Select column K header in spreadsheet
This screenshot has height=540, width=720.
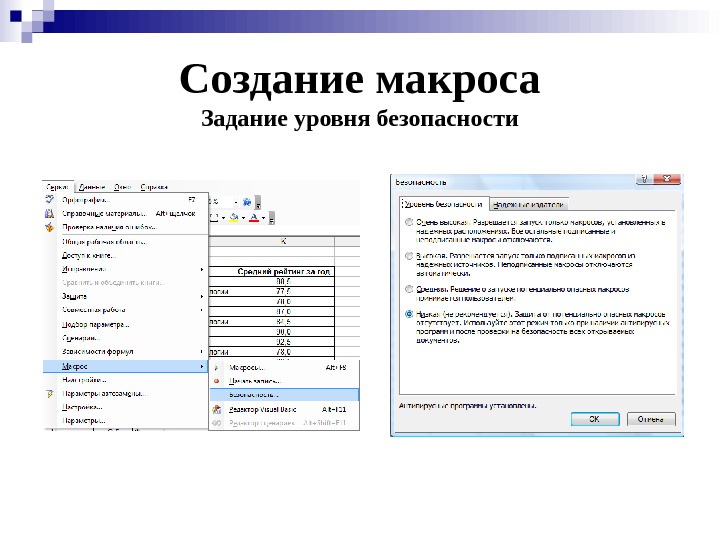click(283, 241)
